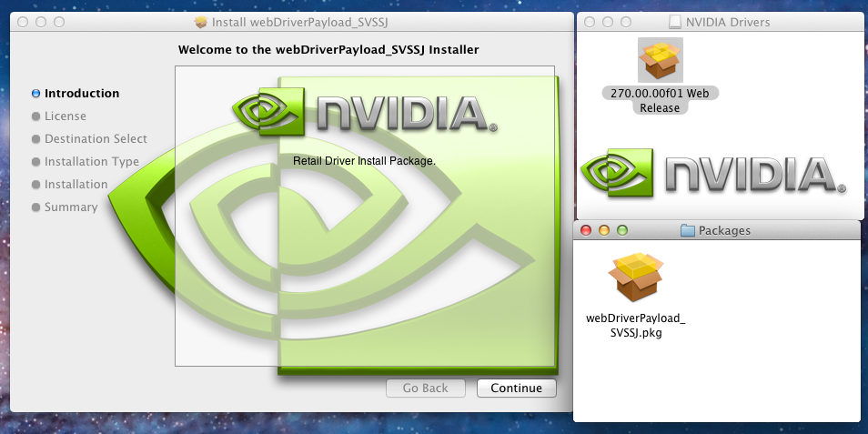This screenshot has height=434, width=868.
Task: Minimize the Packages window with yellow button
Action: point(604,230)
